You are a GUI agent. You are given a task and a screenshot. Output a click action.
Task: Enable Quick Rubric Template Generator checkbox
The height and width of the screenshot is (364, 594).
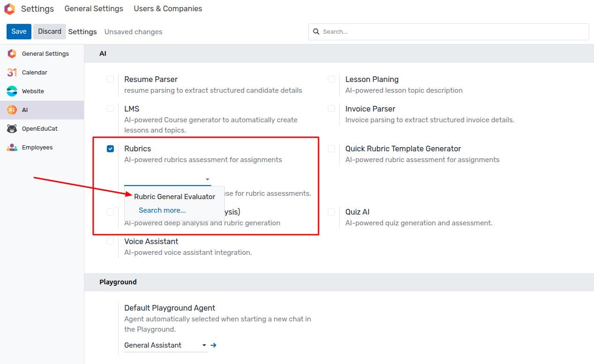tap(331, 149)
